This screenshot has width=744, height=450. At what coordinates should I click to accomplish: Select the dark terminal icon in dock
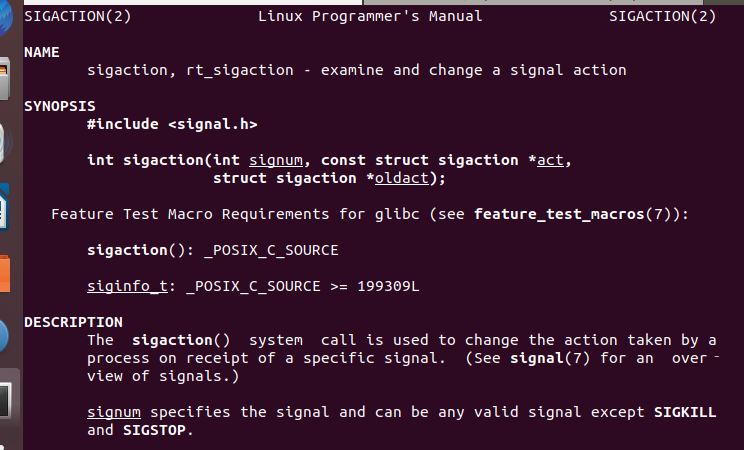[x=6, y=403]
